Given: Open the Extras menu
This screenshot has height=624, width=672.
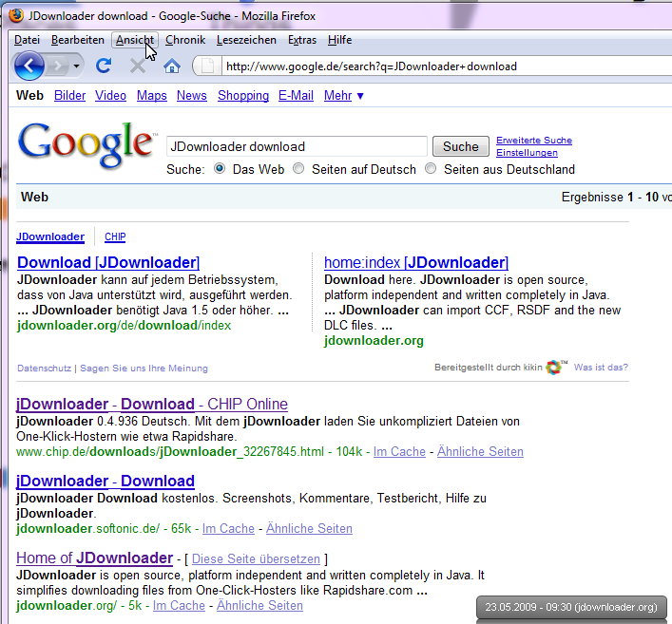Looking at the screenshot, I should 302,40.
